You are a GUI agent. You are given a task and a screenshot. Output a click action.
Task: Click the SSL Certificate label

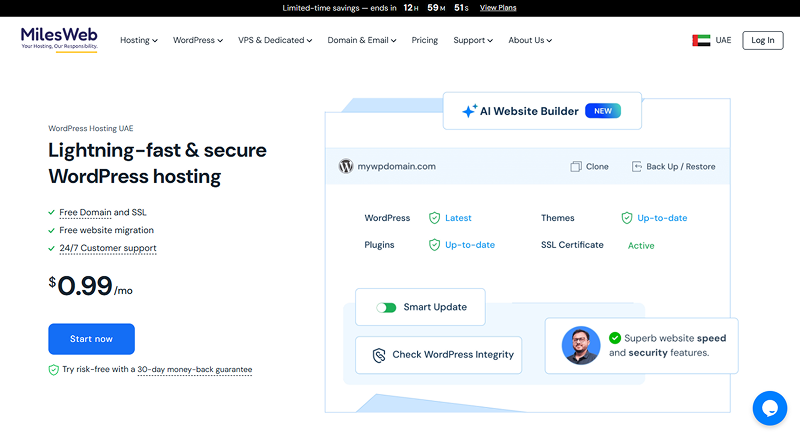[x=572, y=245]
